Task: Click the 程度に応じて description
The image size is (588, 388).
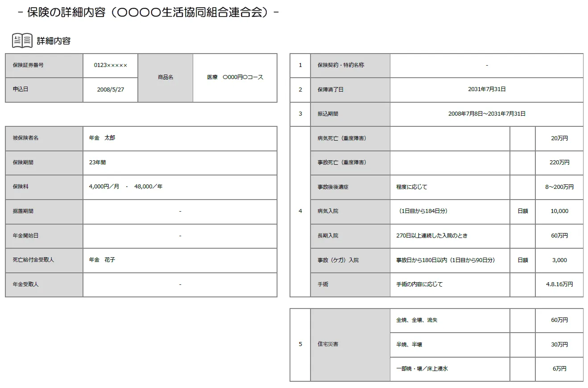Action: tap(412, 187)
